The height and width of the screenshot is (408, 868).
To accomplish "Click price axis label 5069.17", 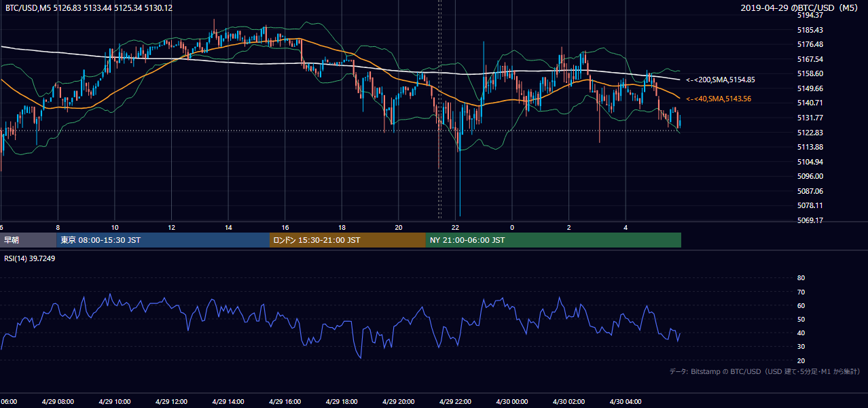I will [810, 220].
